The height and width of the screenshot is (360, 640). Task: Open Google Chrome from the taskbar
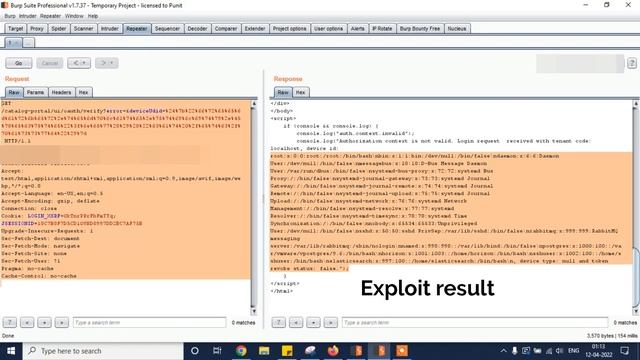tap(241, 351)
